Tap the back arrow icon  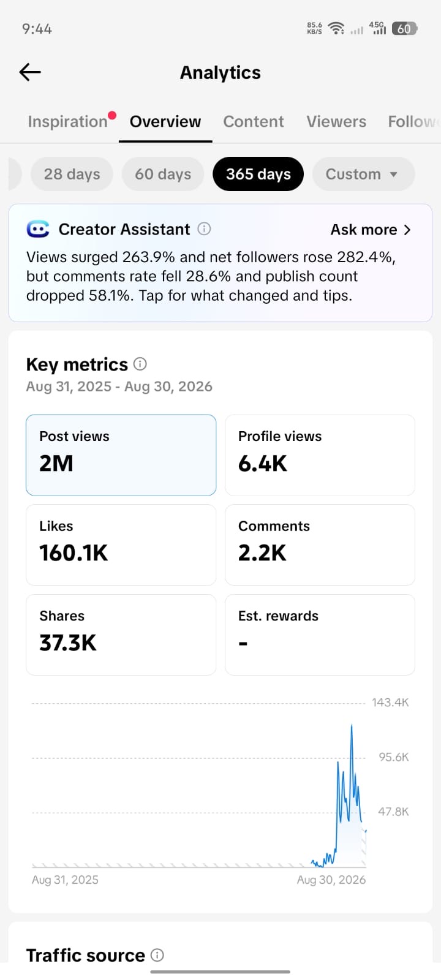[x=30, y=72]
